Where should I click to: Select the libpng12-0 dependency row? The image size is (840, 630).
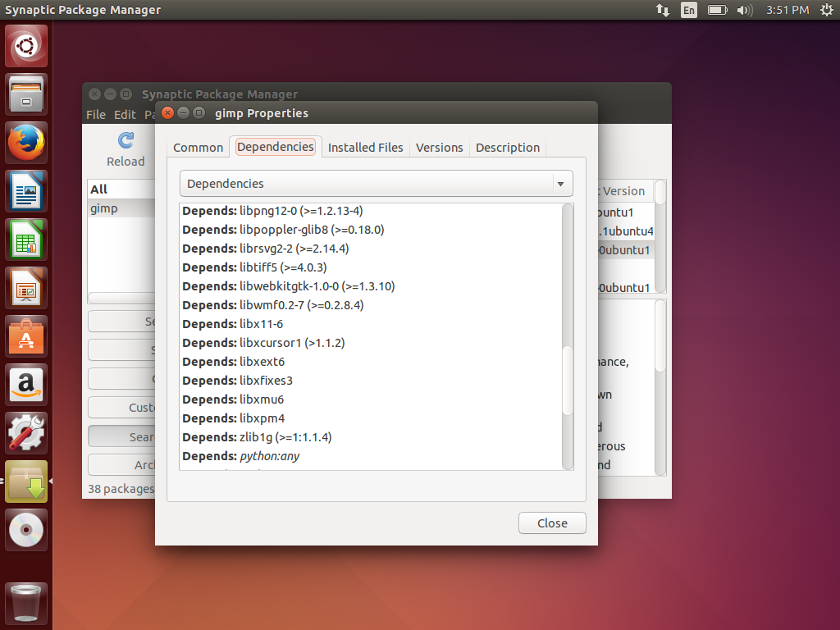click(371, 211)
